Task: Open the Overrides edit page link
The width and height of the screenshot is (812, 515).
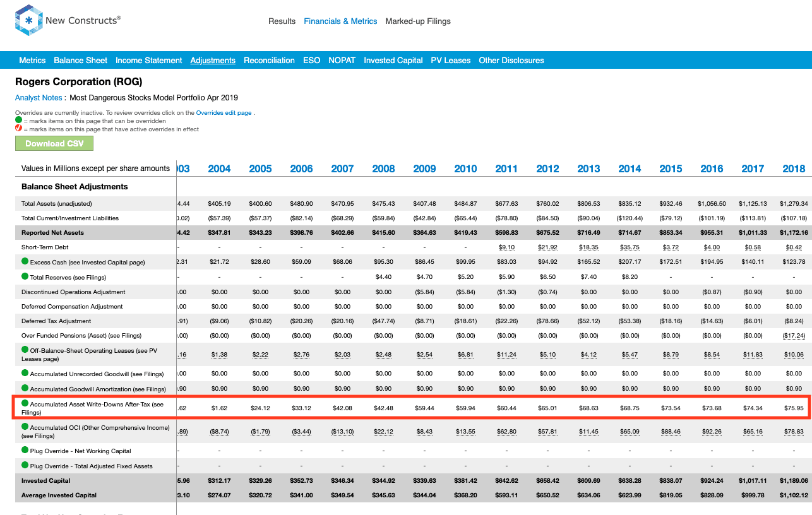Action: pyautogui.click(x=224, y=113)
